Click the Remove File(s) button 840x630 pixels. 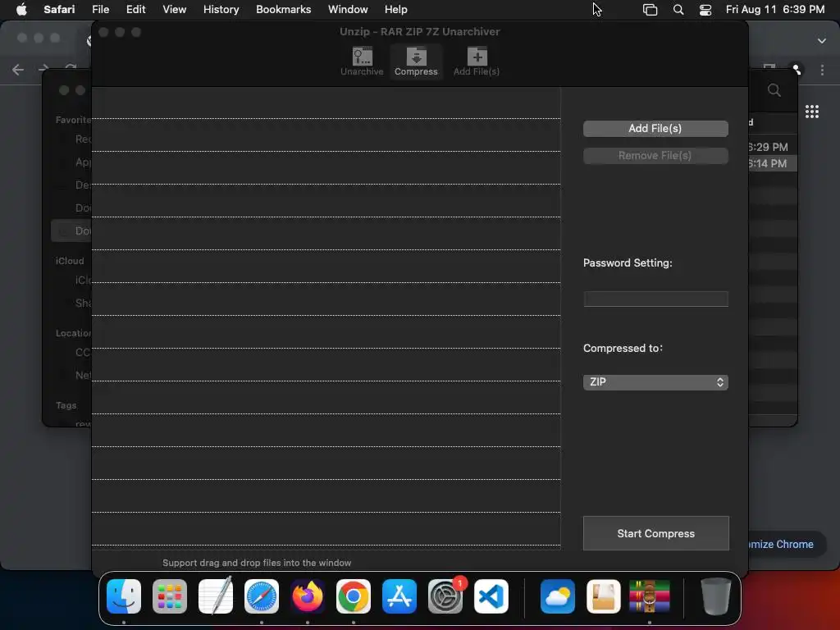tap(655, 156)
